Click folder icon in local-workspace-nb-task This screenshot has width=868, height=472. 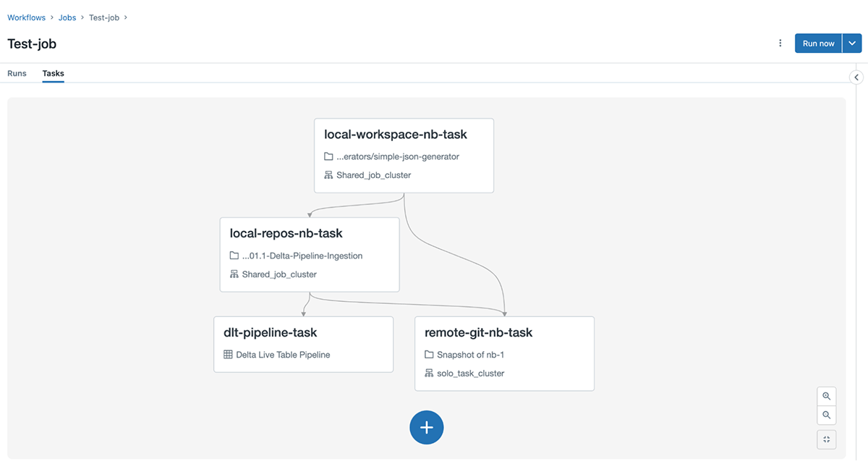328,156
